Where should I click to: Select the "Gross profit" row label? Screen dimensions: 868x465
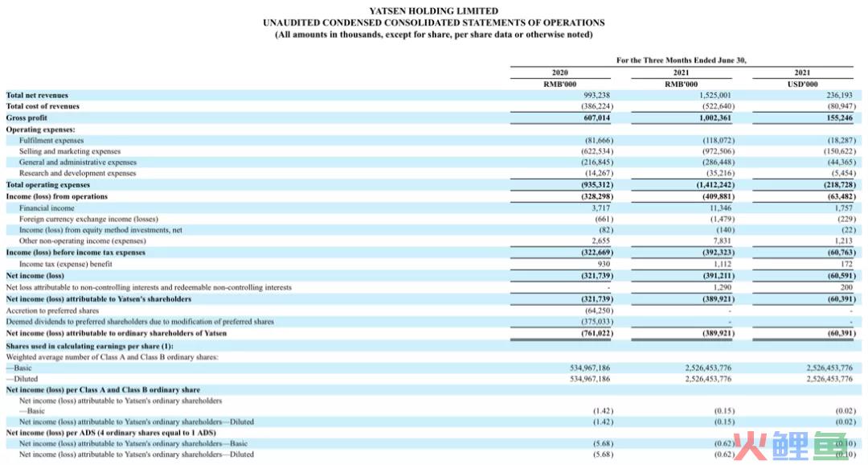pos(27,118)
